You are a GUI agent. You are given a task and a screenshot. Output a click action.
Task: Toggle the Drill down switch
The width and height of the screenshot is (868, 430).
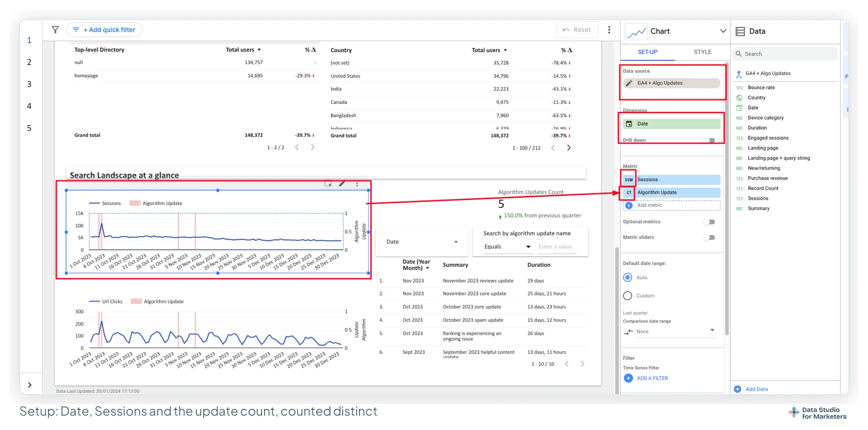(x=709, y=140)
